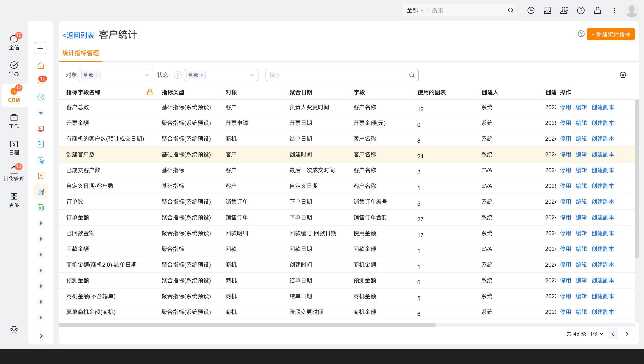
Task: Click the 返回列表 link
Action: [78, 35]
